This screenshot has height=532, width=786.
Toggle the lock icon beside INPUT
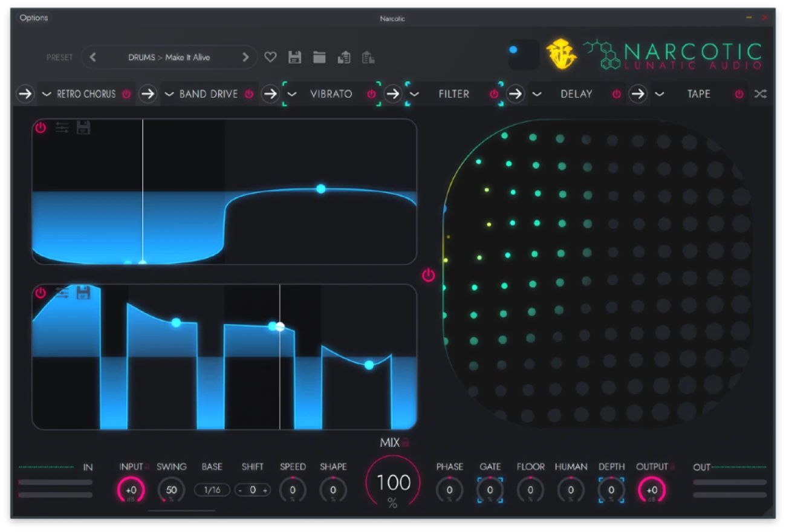(147, 467)
